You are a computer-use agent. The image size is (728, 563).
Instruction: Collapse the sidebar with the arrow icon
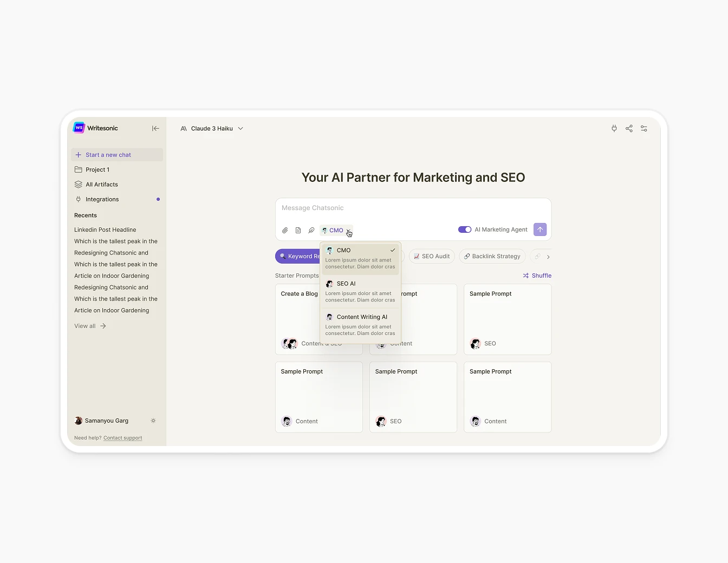[x=155, y=128]
